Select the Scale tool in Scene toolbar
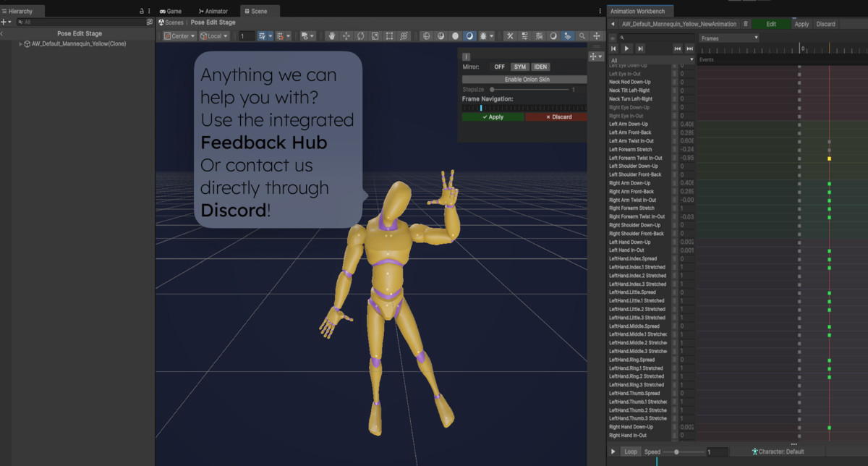The height and width of the screenshot is (466, 868). [375, 35]
